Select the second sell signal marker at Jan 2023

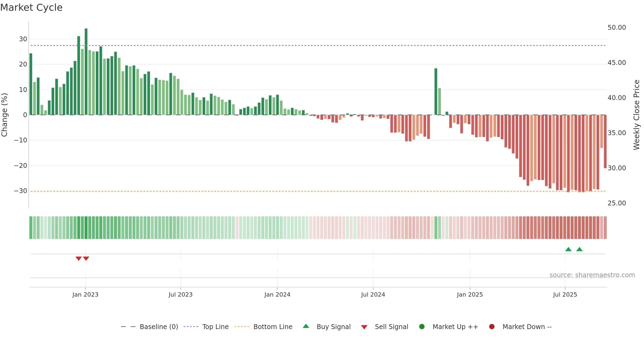click(86, 258)
